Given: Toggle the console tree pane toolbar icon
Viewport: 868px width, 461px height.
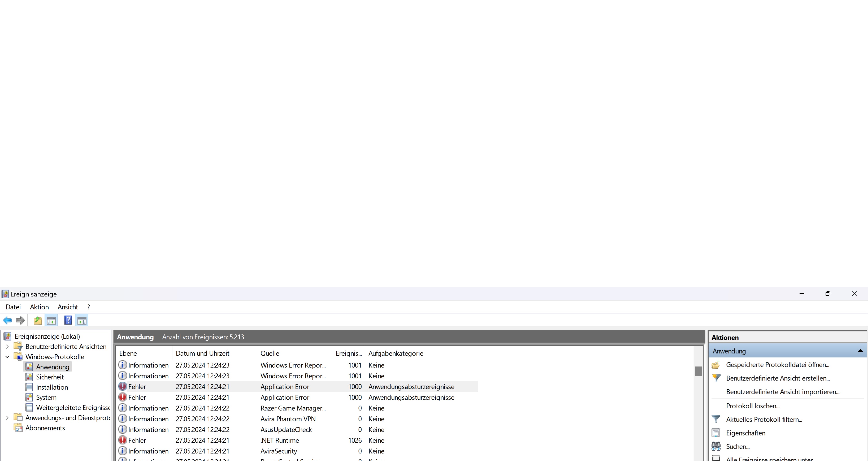Looking at the screenshot, I should 51,320.
